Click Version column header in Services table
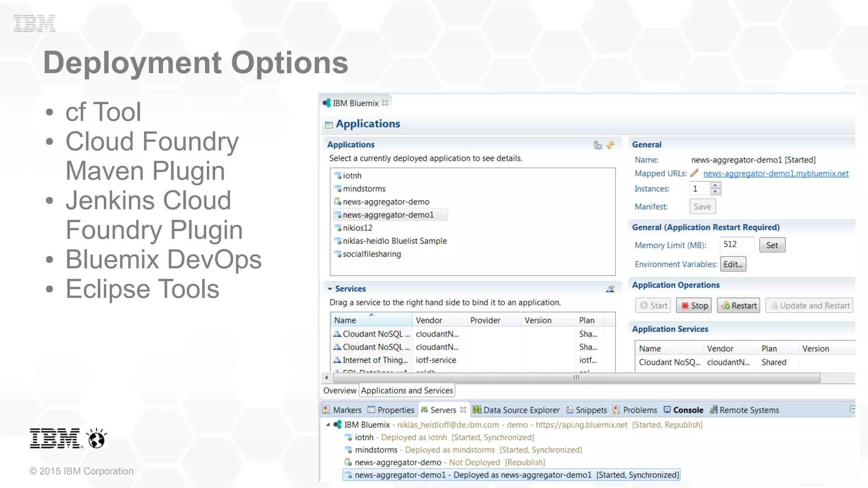 pos(548,320)
